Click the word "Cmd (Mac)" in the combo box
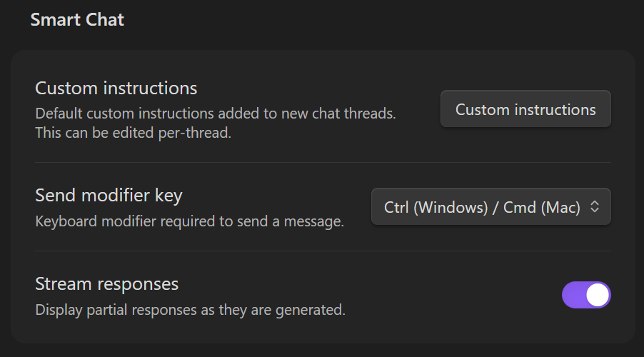Image resolution: width=644 pixels, height=357 pixels. [542, 207]
